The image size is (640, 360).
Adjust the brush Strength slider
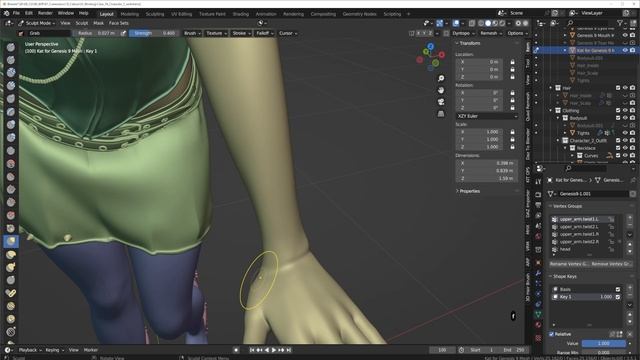(x=154, y=33)
